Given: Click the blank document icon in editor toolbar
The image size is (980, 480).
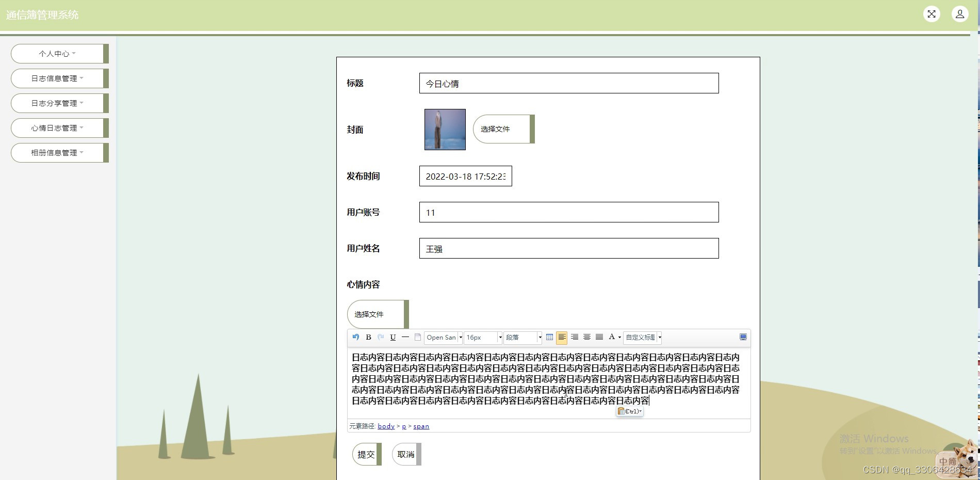Looking at the screenshot, I should pos(418,337).
